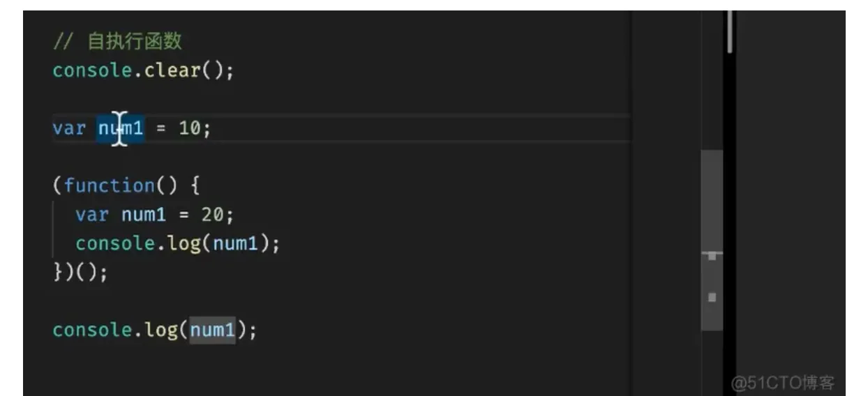Click the 51CTO博客 watermark
Image resolution: width=868 pixels, height=396 pixels.
point(782,383)
